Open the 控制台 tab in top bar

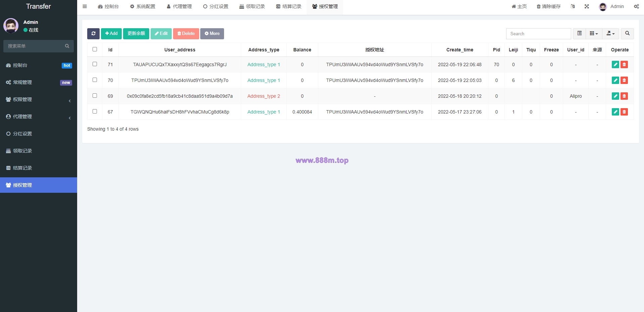click(x=108, y=6)
